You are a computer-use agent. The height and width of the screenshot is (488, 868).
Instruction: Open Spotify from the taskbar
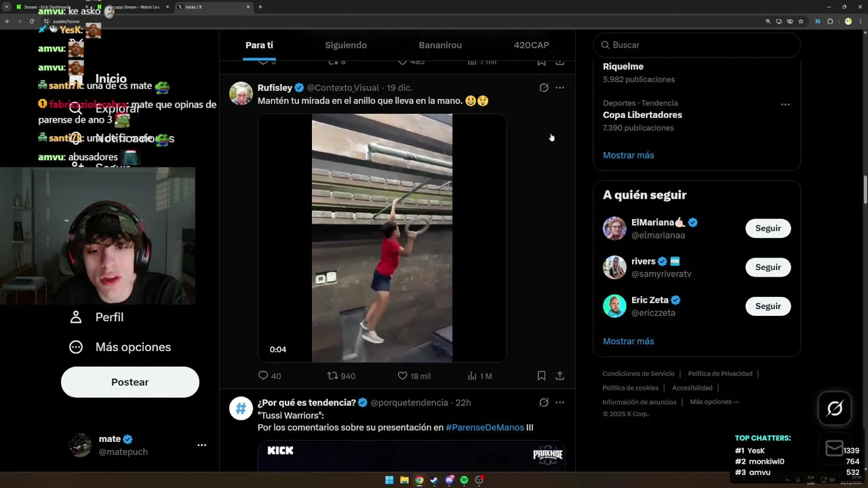pos(464,480)
